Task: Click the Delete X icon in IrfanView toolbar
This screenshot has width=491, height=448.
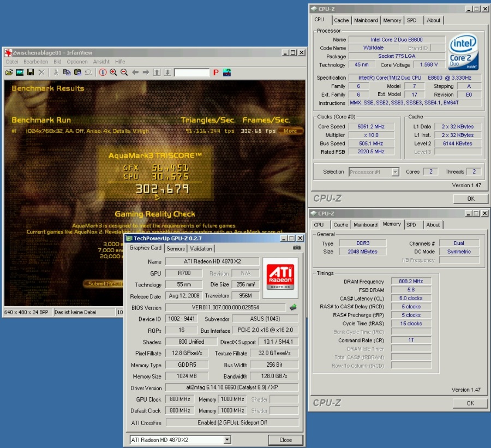Action: click(x=41, y=73)
